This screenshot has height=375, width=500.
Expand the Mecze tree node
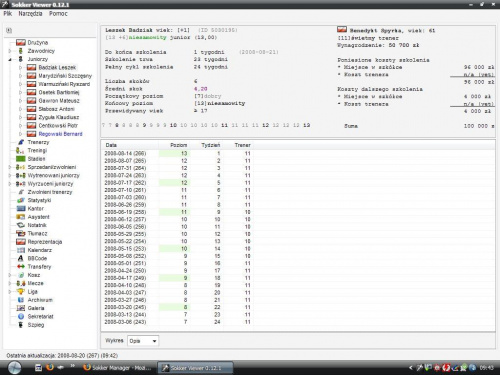(x=10, y=283)
